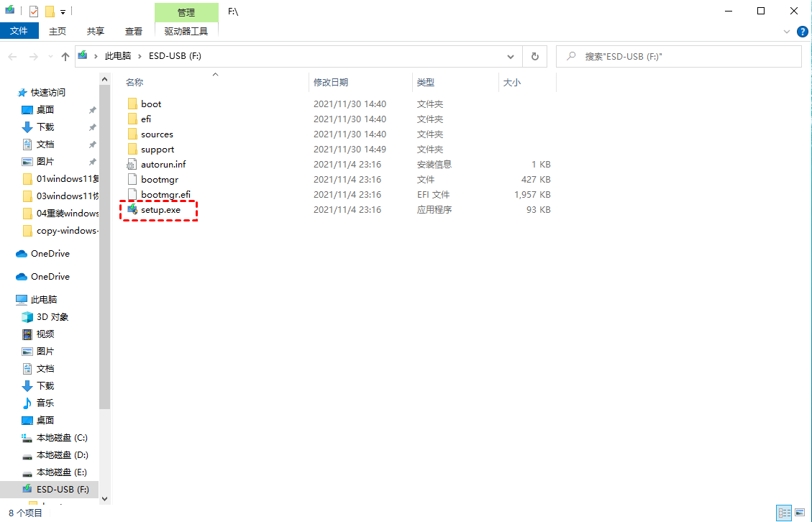This screenshot has width=812, height=522.
Task: Click the Properties quick access icon
Action: [x=34, y=12]
